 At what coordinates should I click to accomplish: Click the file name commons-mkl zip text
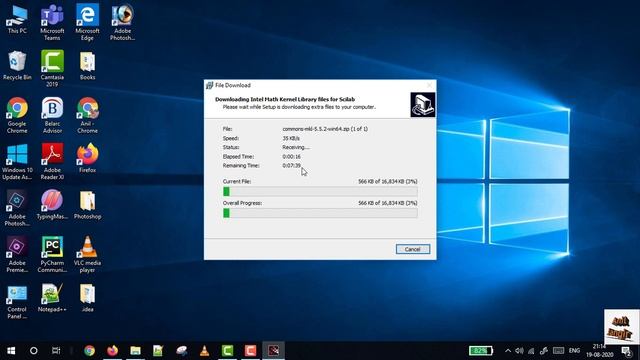click(x=325, y=129)
